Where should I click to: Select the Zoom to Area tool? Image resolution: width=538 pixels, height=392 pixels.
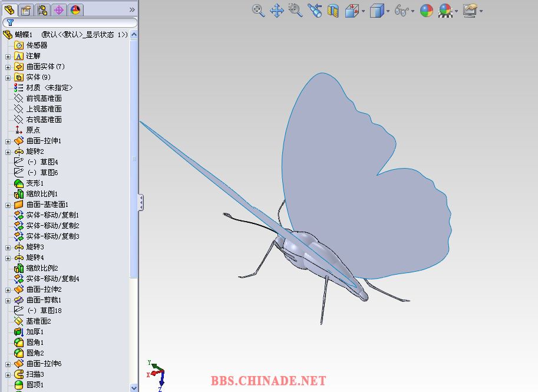coord(296,10)
